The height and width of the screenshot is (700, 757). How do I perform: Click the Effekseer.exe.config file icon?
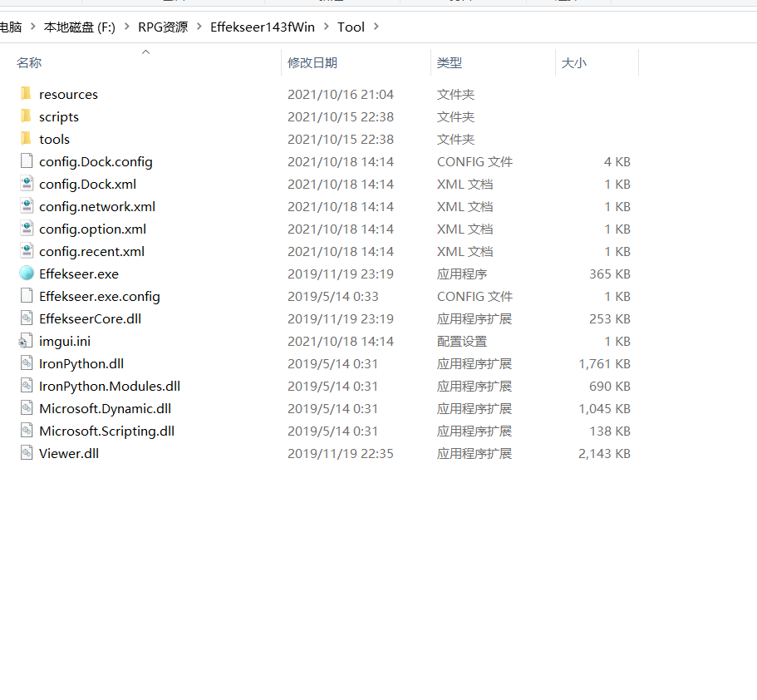pos(27,296)
